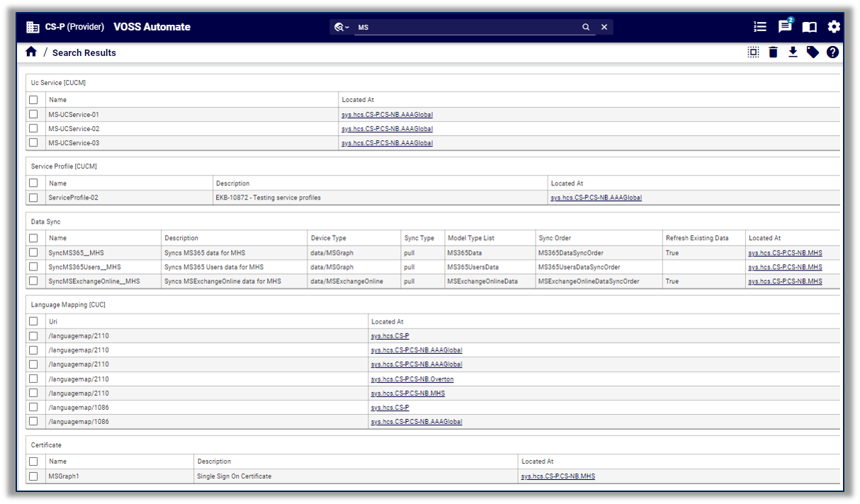Select all Data Sync rows via header checkbox
The width and height of the screenshot is (860, 504).
pyautogui.click(x=33, y=239)
